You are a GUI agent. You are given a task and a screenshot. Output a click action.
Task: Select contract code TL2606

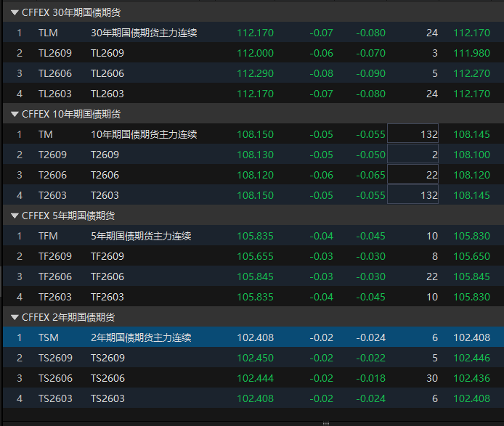tap(55, 73)
